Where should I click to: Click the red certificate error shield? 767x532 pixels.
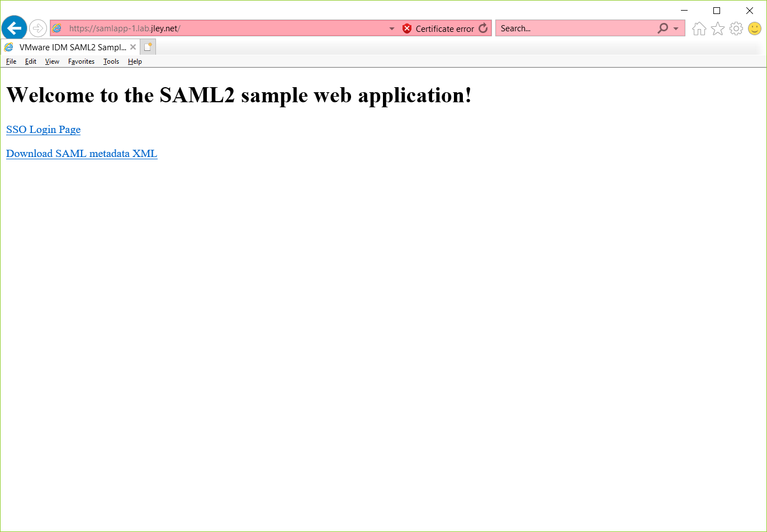[407, 28]
